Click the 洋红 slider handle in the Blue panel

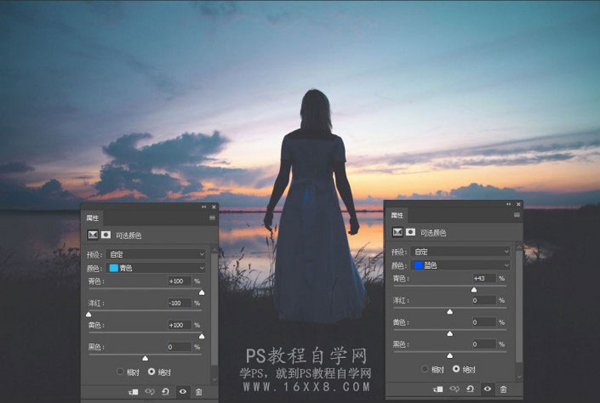pyautogui.click(x=450, y=312)
